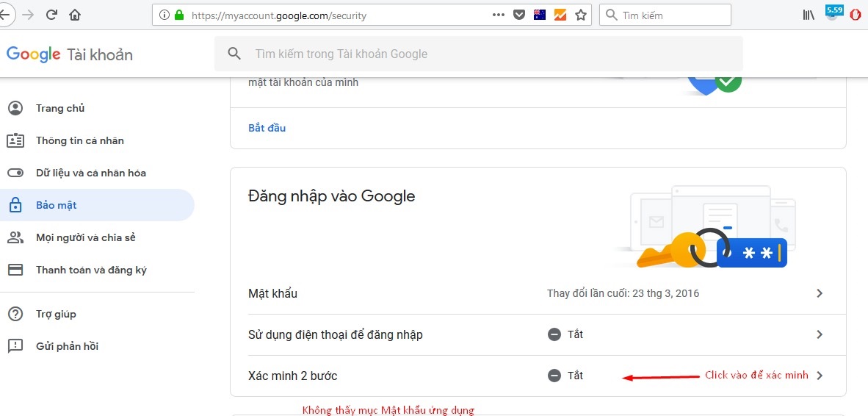Click the Australian flag extension icon

(540, 15)
